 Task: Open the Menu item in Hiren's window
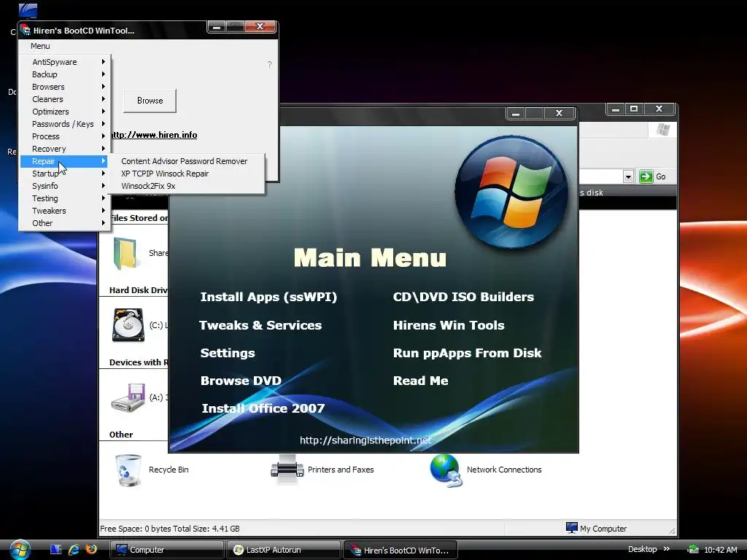[x=40, y=46]
